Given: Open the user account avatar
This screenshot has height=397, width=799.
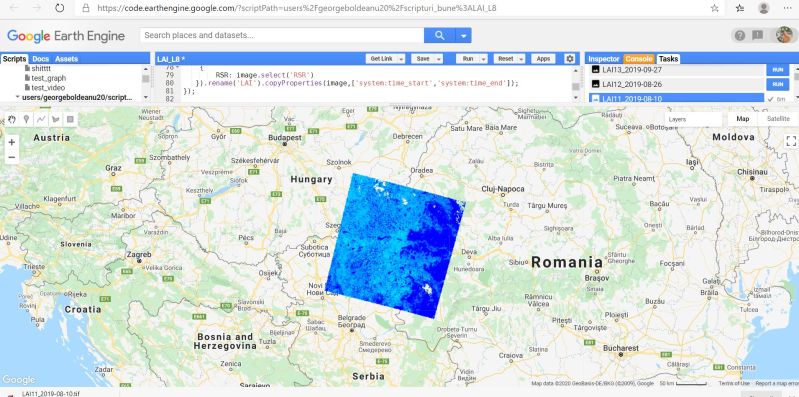Looking at the screenshot, I should 784,35.
